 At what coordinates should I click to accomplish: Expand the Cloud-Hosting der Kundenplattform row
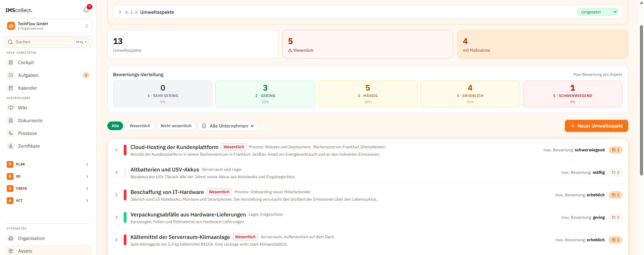click(x=116, y=150)
